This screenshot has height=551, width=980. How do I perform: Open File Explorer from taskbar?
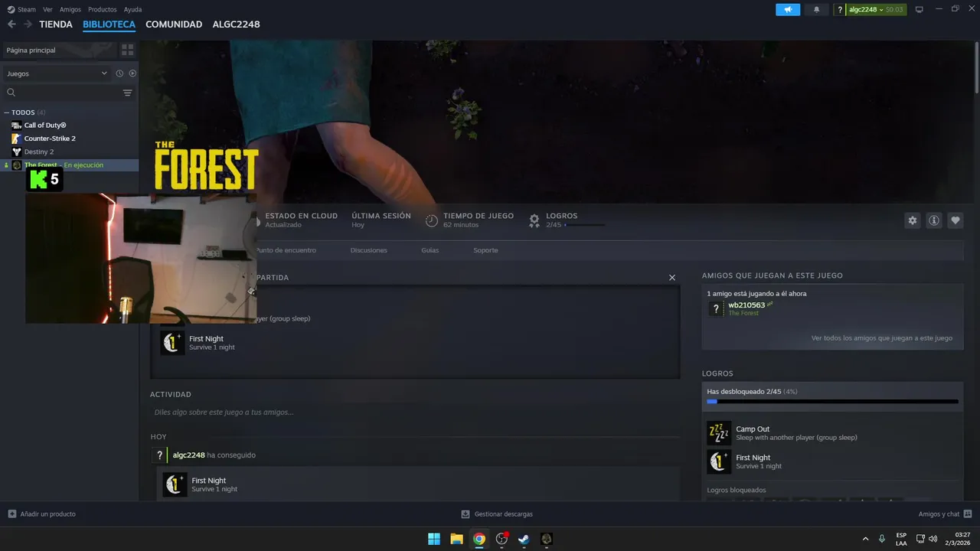[456, 539]
